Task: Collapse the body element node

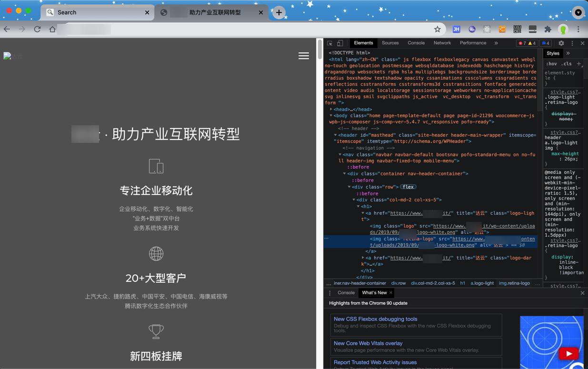Action: (x=331, y=116)
